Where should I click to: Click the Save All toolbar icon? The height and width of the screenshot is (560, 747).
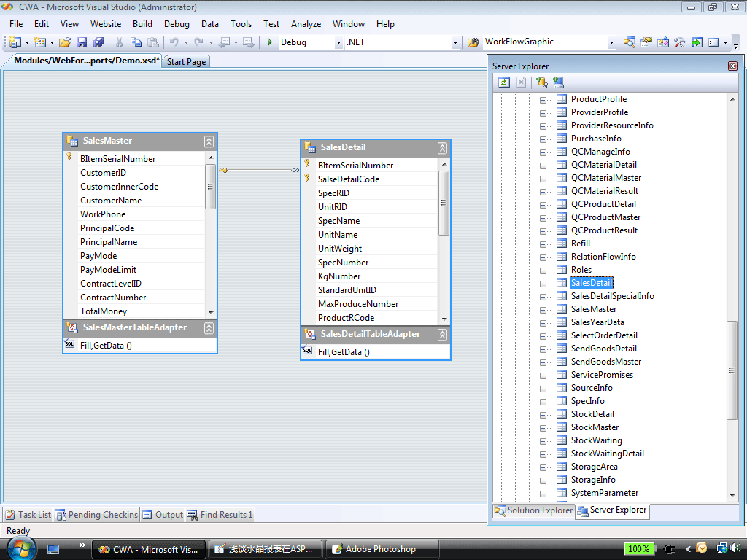pyautogui.click(x=98, y=42)
